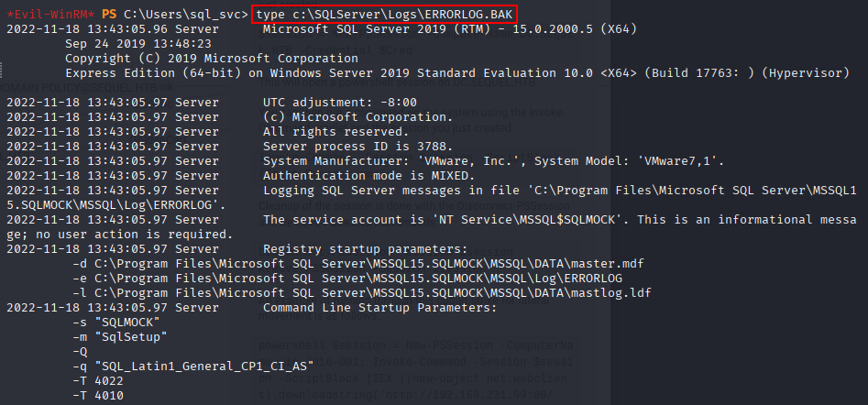868x405 pixels.
Task: Select the '-T 4022' trace flag
Action: click(98, 380)
